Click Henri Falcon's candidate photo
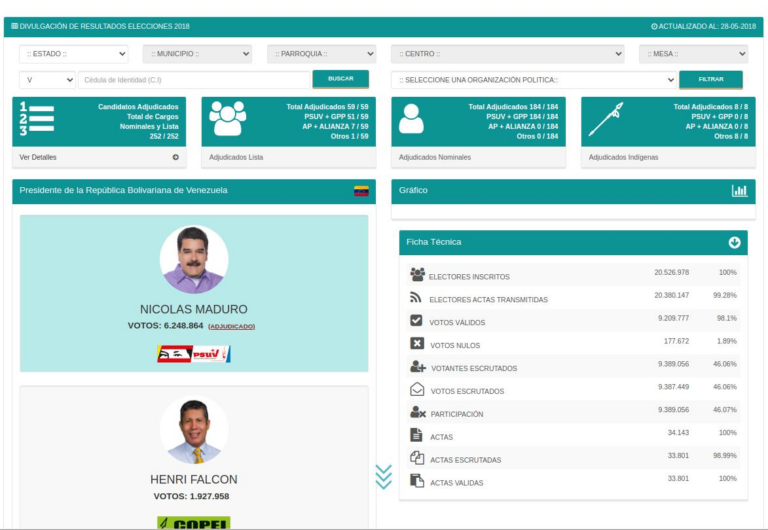The height and width of the screenshot is (530, 768). [193, 432]
